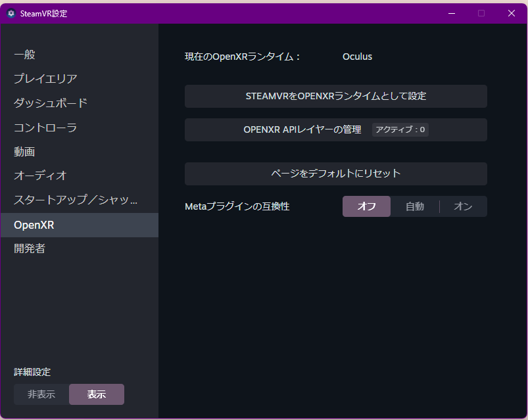This screenshot has height=420, width=528.
Task: Switch to the 動画 page
Action: tap(80, 152)
